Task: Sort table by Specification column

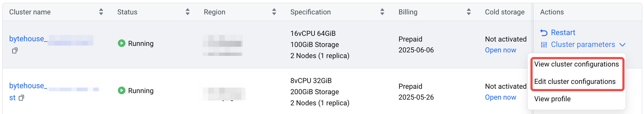Action: pos(382,12)
